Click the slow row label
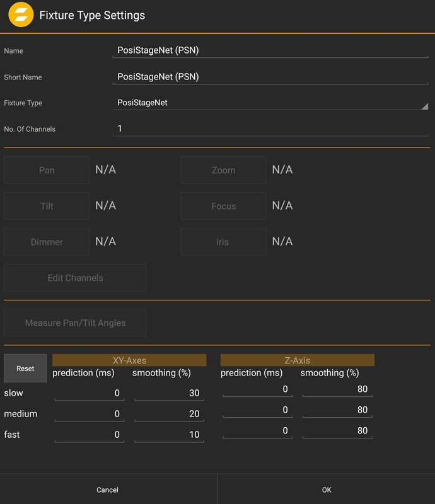The height and width of the screenshot is (504, 435). (13, 393)
